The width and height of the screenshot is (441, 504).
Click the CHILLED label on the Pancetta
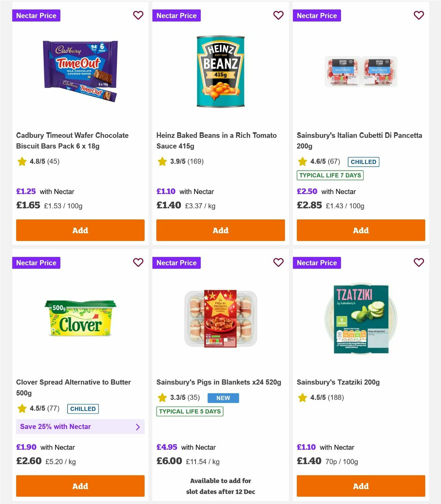363,162
